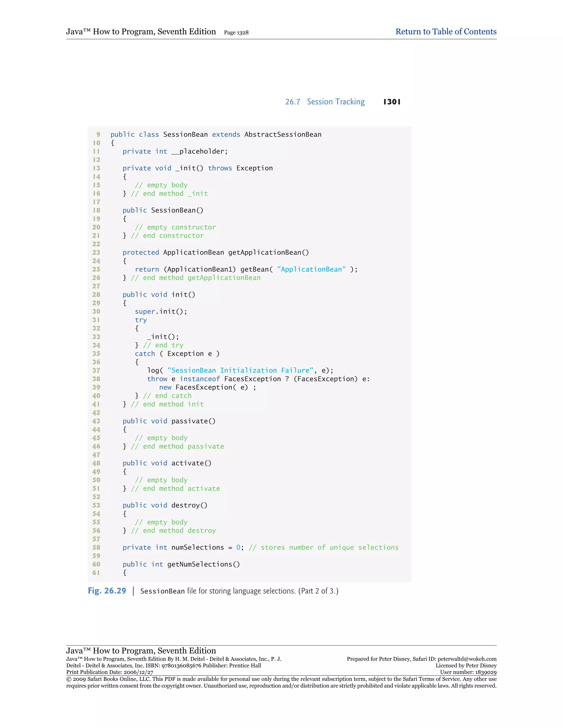This screenshot has height=728, width=563.
Task: Click the super.init(); statement
Action: tap(161, 311)
